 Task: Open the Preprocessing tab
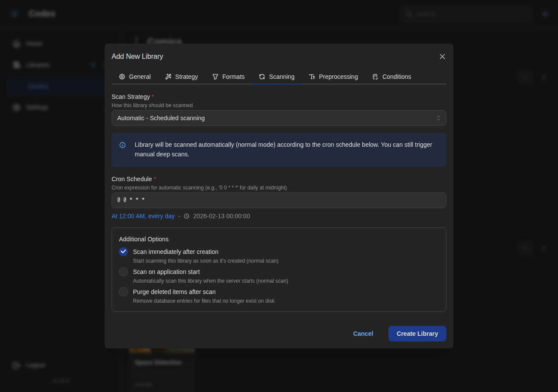click(333, 77)
